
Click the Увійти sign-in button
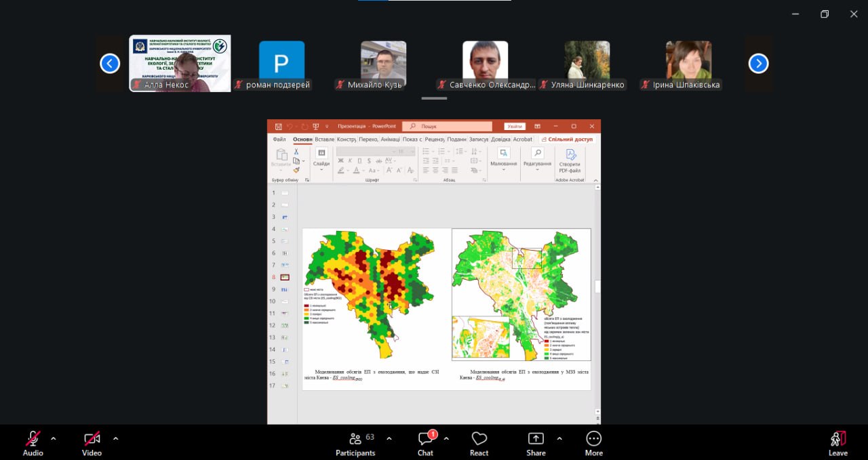(x=515, y=127)
